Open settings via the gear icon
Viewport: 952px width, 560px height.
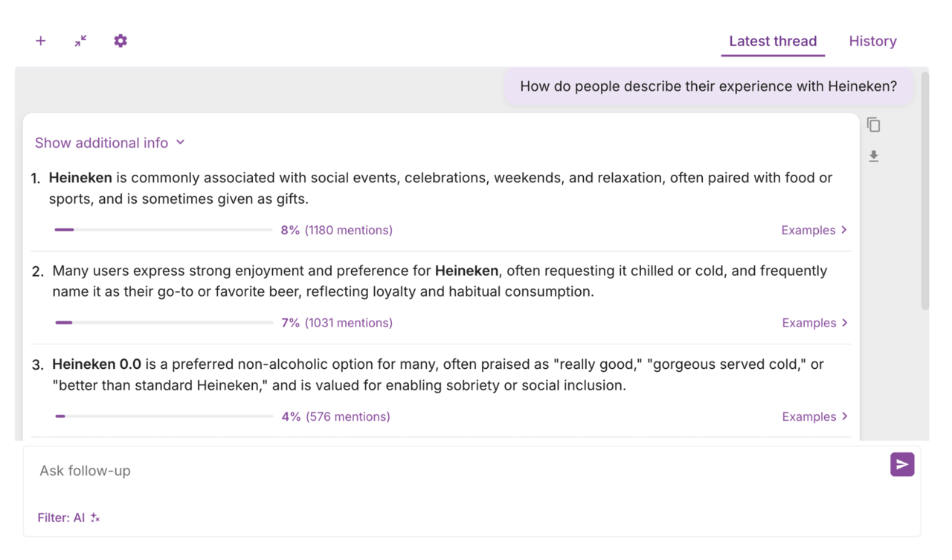tap(120, 41)
